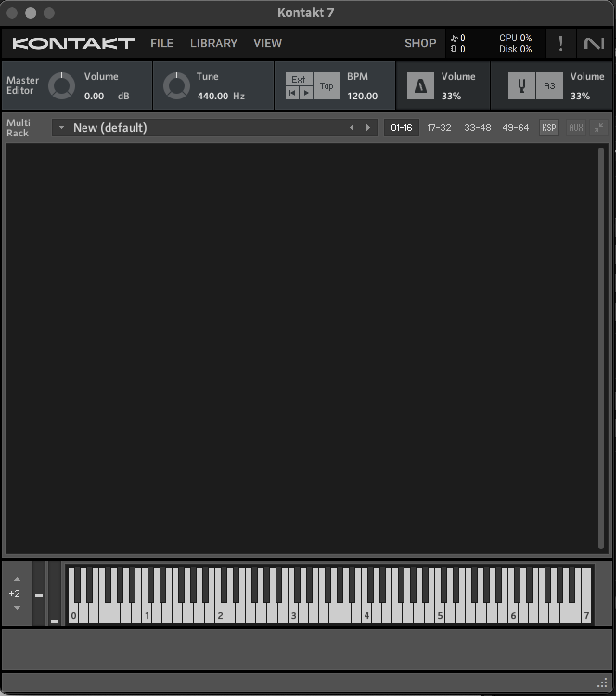Click the minimize all instruments icon
Screen dimensions: 616x696
pyautogui.click(x=599, y=128)
